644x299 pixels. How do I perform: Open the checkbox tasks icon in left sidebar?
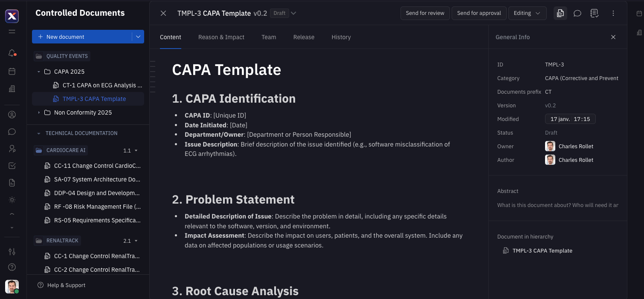[x=12, y=166]
